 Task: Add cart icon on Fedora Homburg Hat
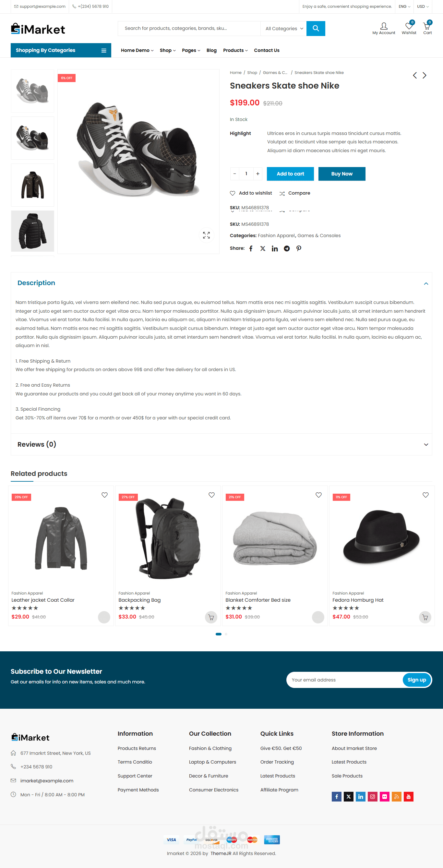point(425,617)
